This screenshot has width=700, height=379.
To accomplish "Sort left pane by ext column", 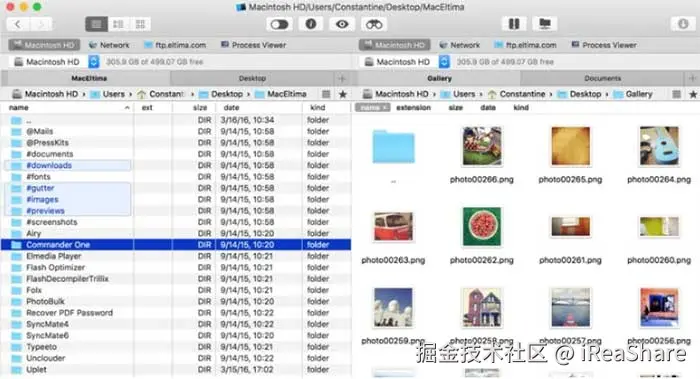I will (x=153, y=108).
